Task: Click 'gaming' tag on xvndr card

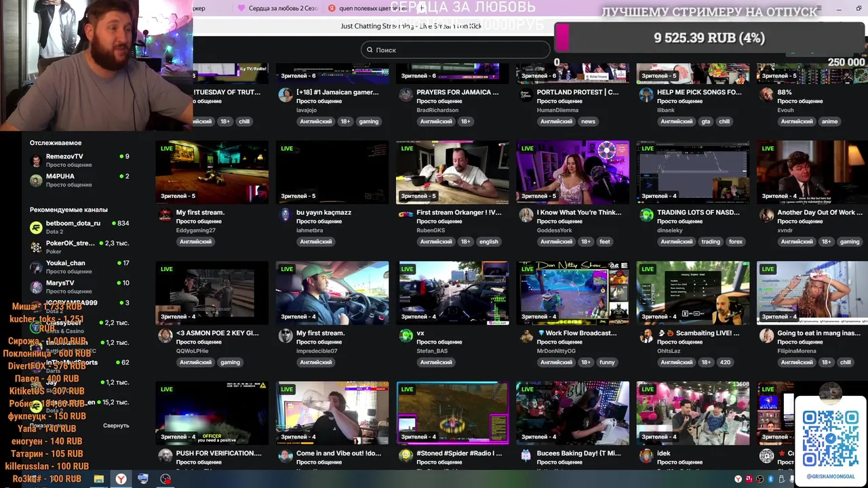Action: 849,241
